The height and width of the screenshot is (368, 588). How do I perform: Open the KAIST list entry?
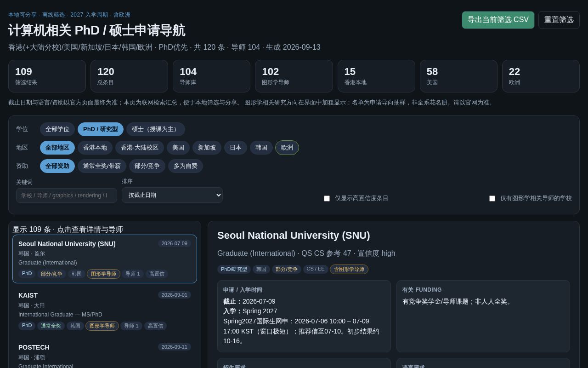pos(105,311)
